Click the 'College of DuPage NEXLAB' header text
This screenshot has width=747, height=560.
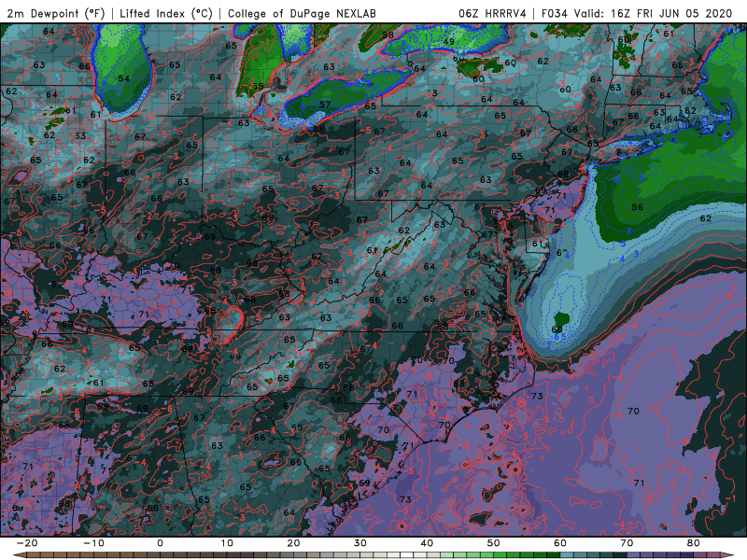point(302,14)
